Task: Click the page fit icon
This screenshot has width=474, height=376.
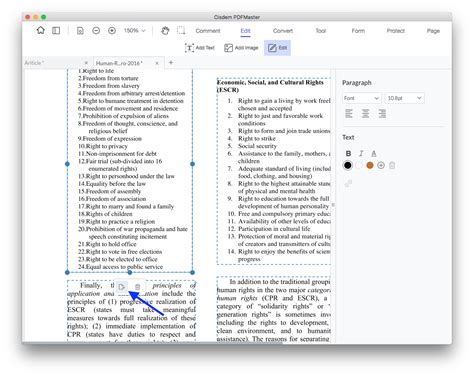Action: coord(80,31)
